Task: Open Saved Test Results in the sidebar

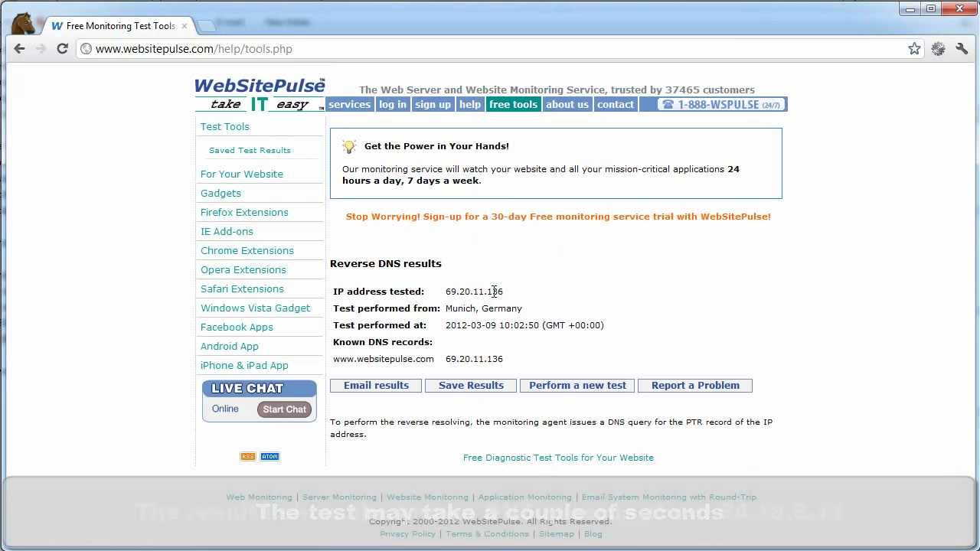Action: pyautogui.click(x=250, y=150)
